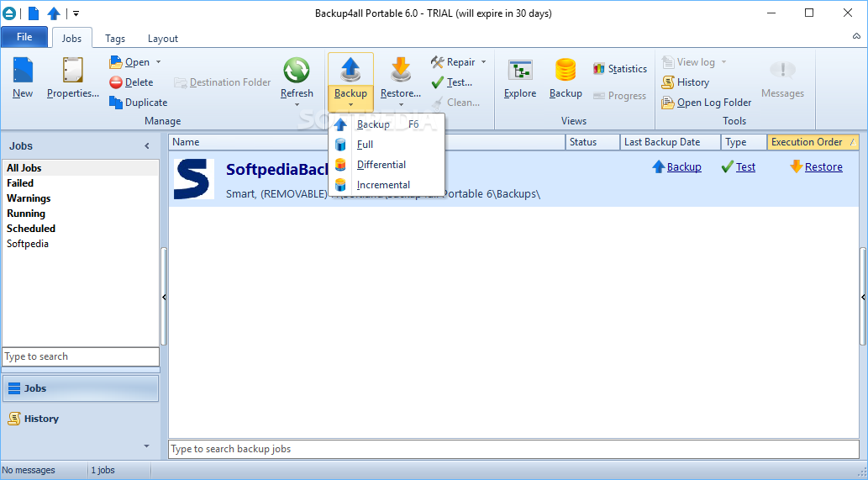This screenshot has height=480, width=868.
Task: Switch to Backup view with coins icon
Action: tap(566, 78)
